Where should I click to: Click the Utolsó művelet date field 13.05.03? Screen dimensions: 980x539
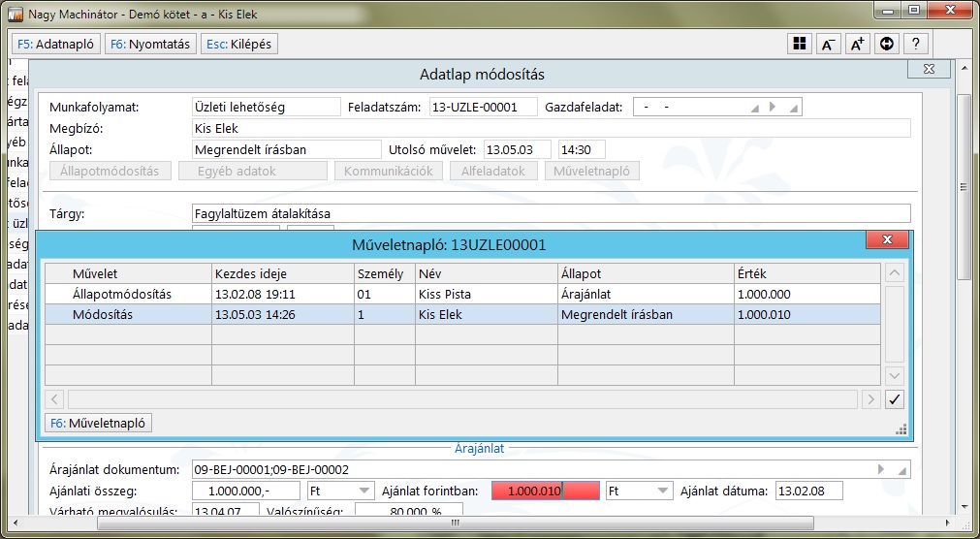pos(518,149)
